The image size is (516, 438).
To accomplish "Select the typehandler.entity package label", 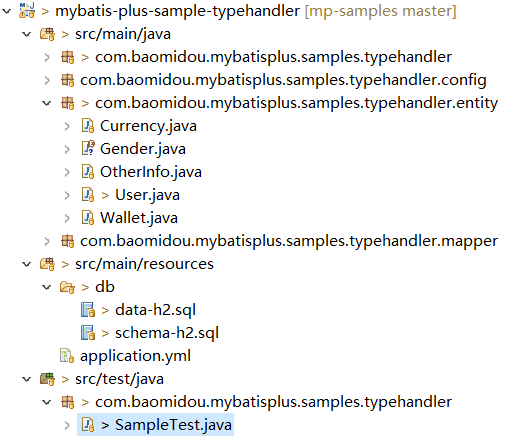I will (x=297, y=103).
